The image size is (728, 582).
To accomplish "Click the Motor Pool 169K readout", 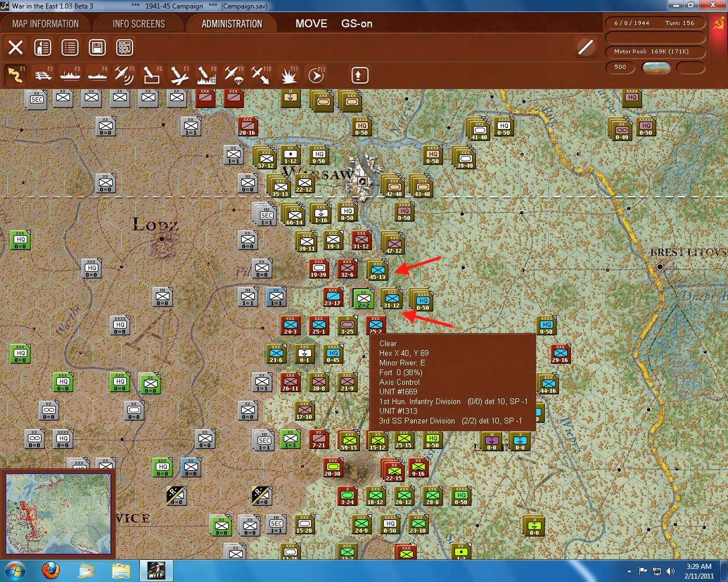I will coord(655,52).
